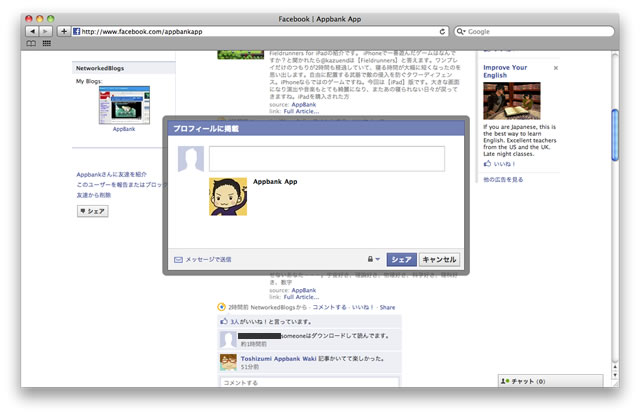This screenshot has height=416, width=640.
Task: Click the Google search magnifier icon
Action: pos(460,31)
